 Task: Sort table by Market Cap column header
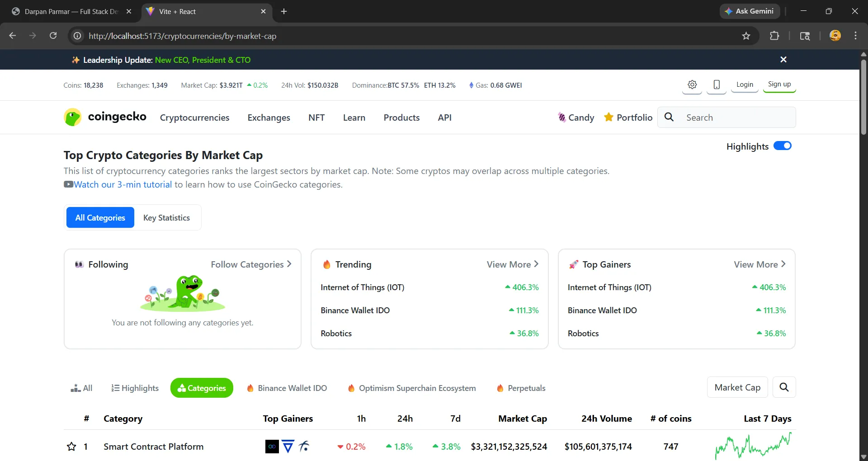[523, 419]
